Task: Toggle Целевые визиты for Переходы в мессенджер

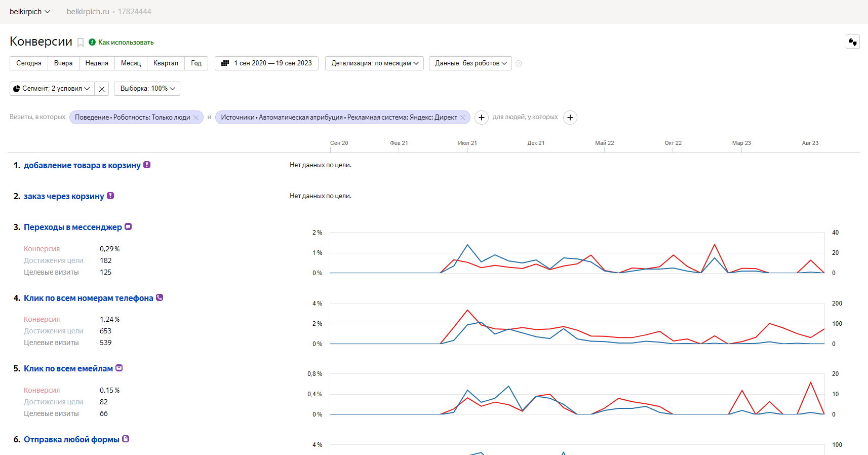Action: (51, 272)
